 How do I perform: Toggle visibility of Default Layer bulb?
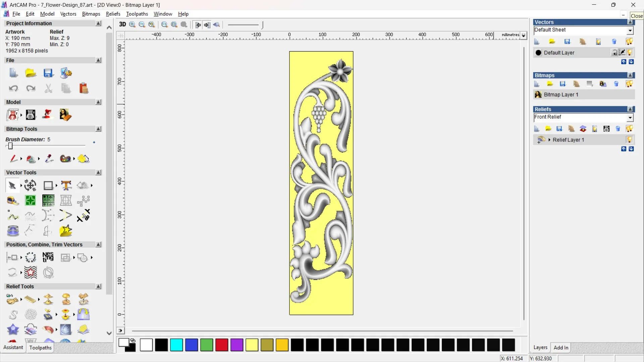630,53
